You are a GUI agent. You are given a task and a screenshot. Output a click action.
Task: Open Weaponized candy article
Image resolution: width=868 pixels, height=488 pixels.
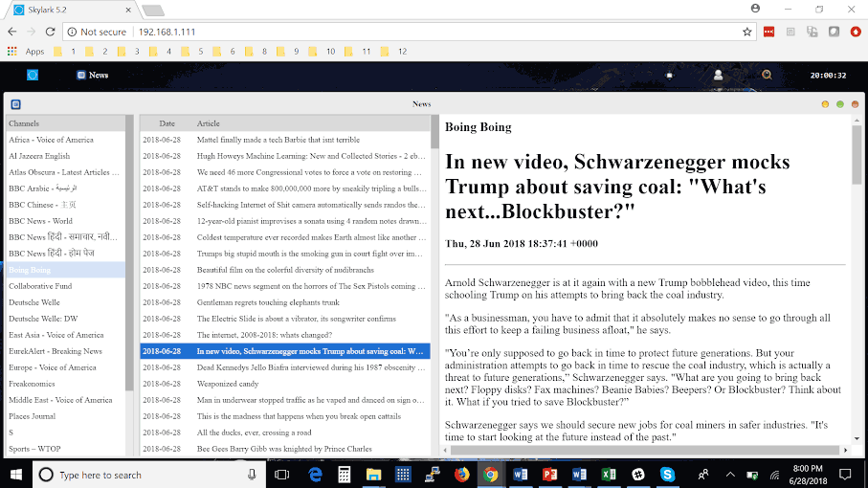coord(285,384)
